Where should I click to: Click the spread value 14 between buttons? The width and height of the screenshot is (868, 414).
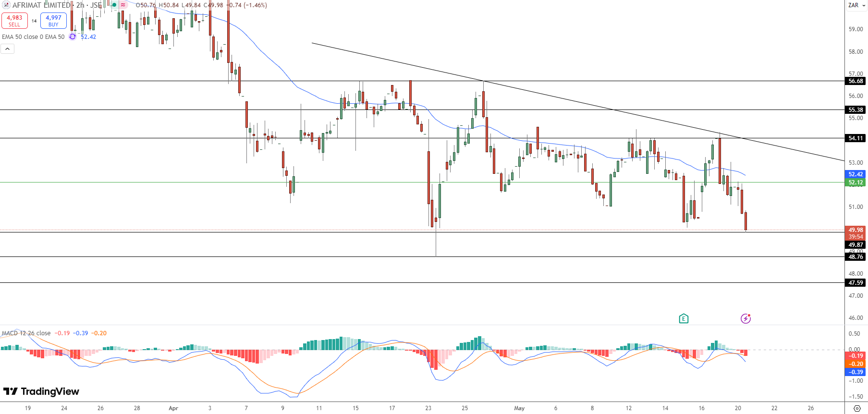pos(34,21)
